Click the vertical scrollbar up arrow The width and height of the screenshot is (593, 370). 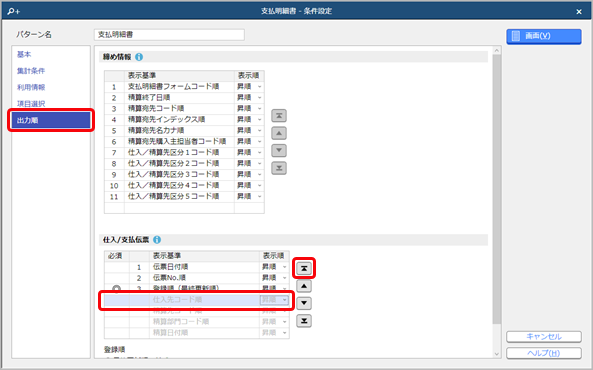[x=497, y=50]
